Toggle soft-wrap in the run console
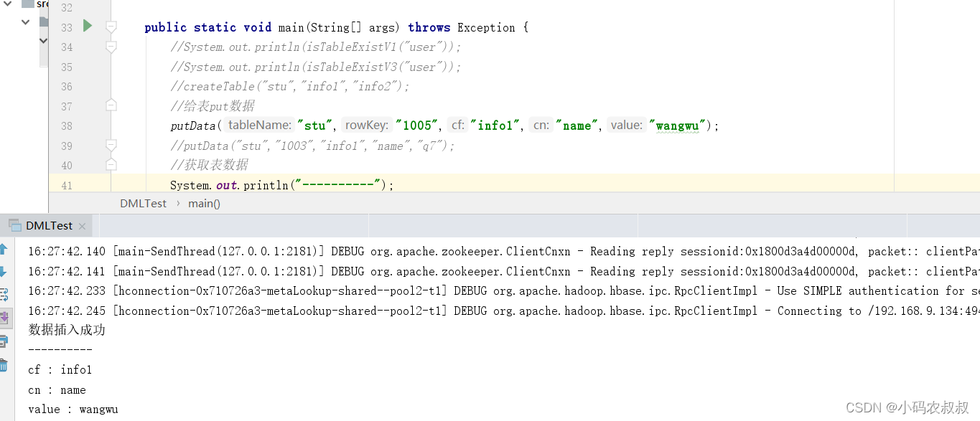 point(3,294)
